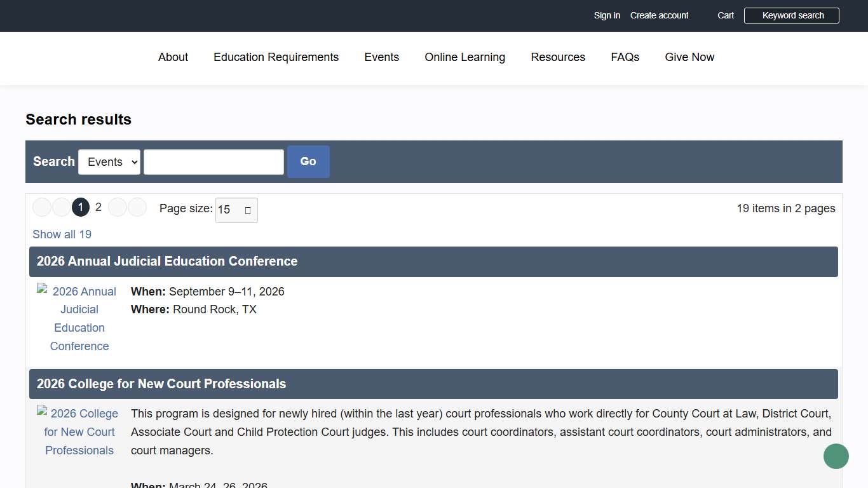Open the 2026 College for New Court Professionals image
This screenshot has width=868, height=488.
click(79, 431)
